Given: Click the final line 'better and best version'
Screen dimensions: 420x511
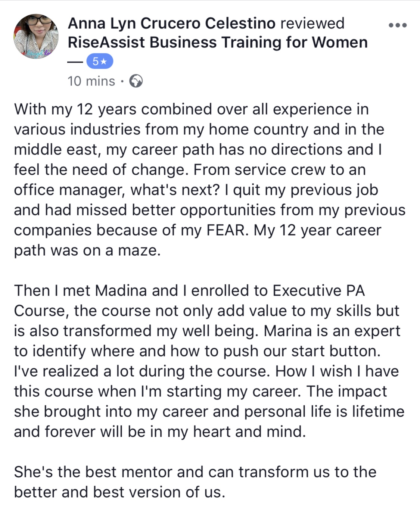Looking at the screenshot, I should click(x=119, y=492).
